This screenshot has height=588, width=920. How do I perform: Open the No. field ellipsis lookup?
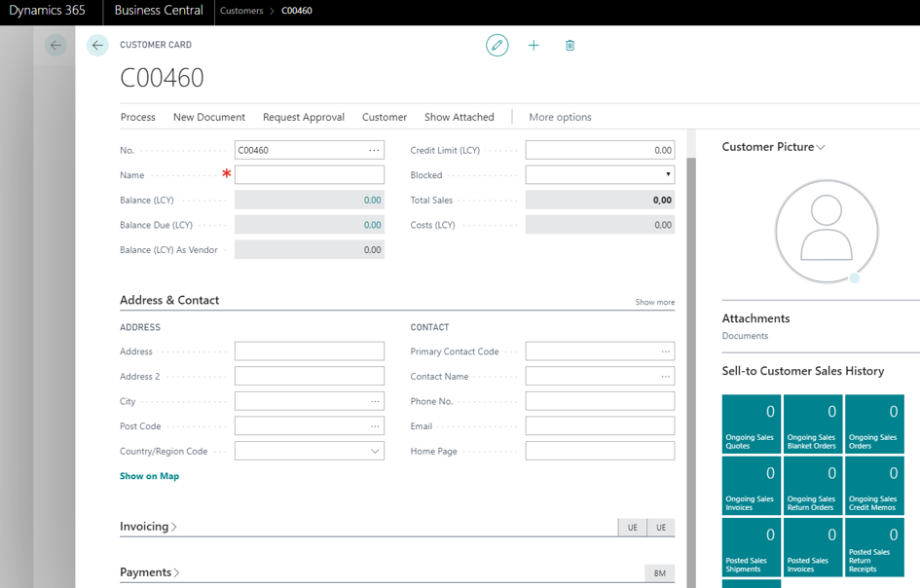point(374,150)
